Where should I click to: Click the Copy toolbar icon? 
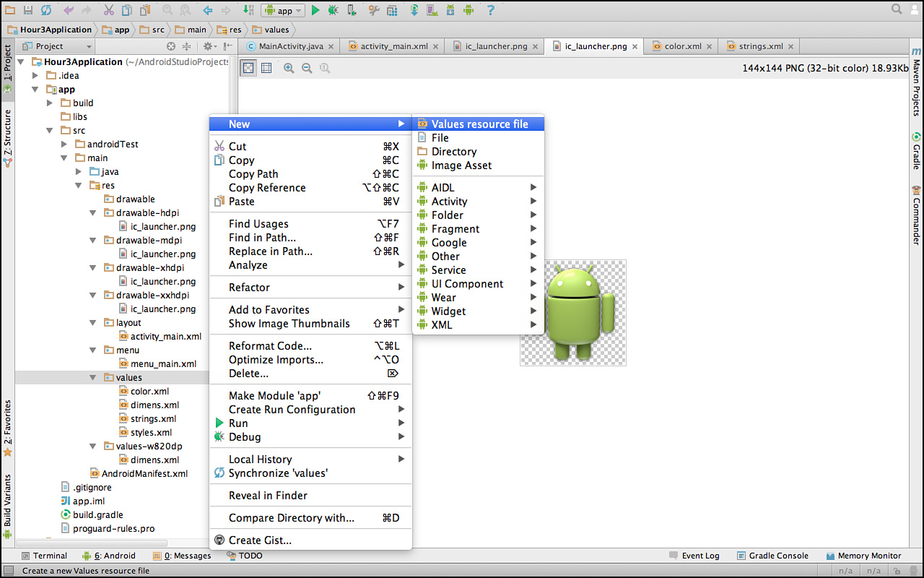point(126,10)
